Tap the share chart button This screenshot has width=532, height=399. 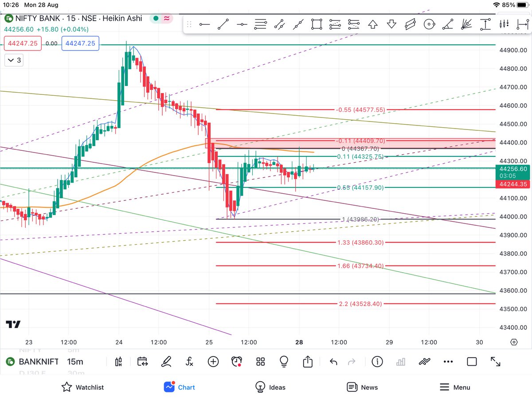308,362
